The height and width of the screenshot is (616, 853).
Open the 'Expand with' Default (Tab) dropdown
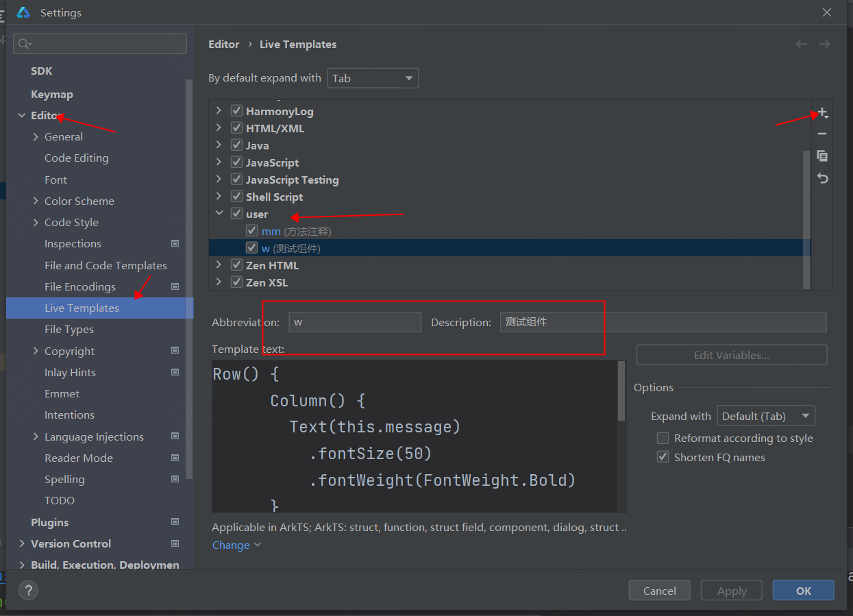coord(765,416)
